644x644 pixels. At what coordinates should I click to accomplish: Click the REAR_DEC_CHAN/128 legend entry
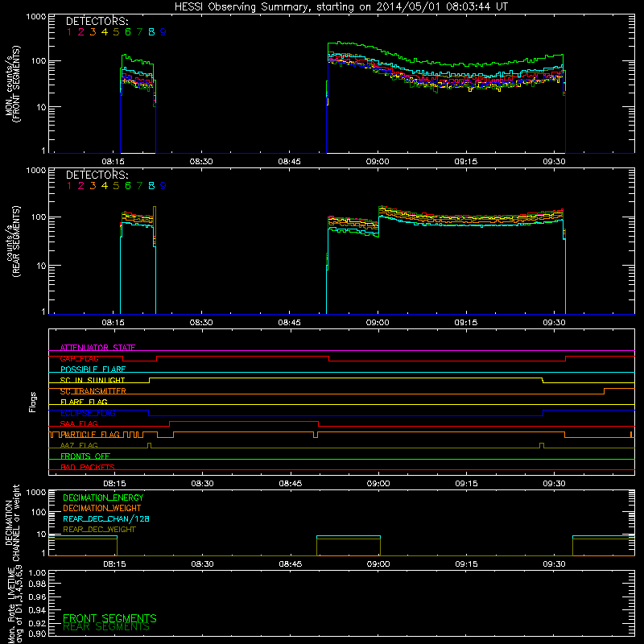coord(106,518)
